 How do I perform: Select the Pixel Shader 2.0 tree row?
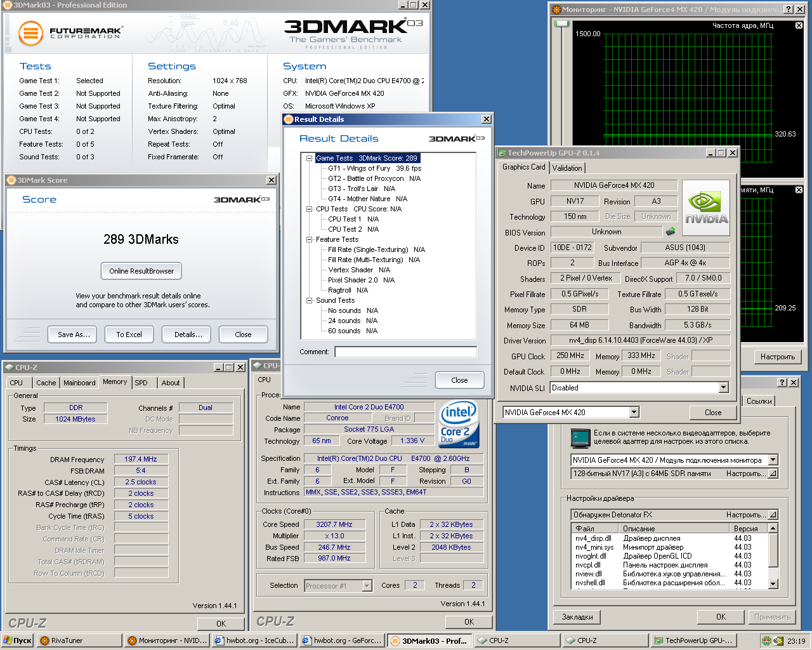point(361,280)
